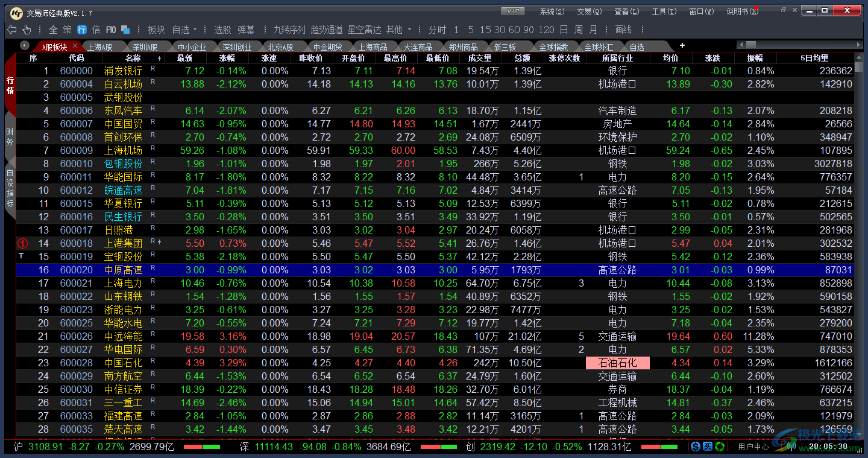
Task: Open the 查看(L) menu
Action: (627, 11)
